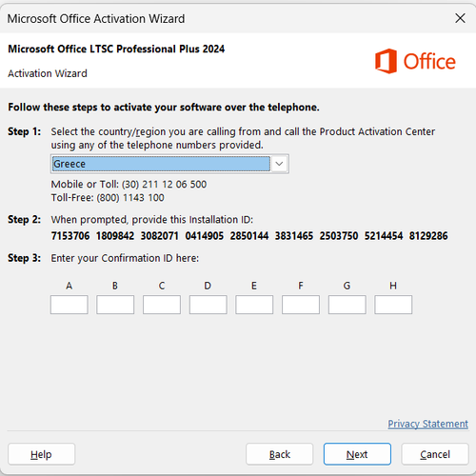Viewport: 476px width, 476px height.
Task: Click the Confirmation ID field G
Action: point(347,305)
